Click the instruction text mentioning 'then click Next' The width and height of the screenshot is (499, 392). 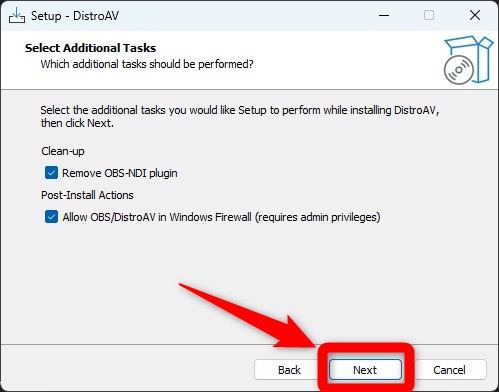point(240,116)
